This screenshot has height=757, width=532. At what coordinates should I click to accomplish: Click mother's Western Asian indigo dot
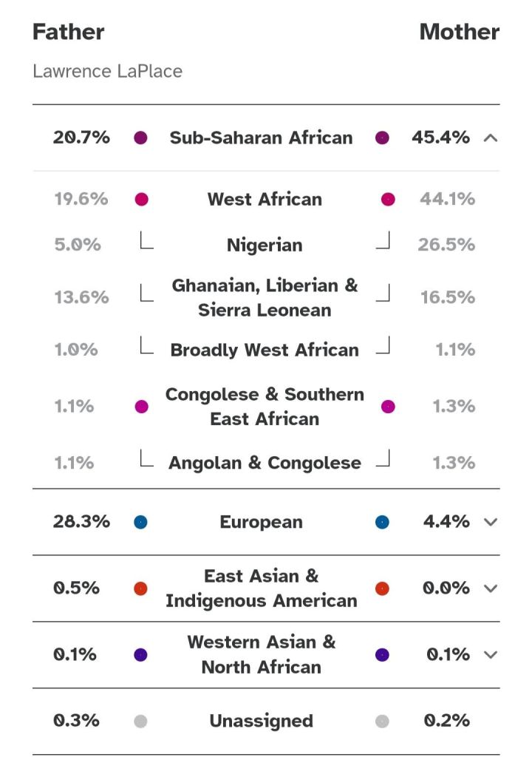coord(382,655)
